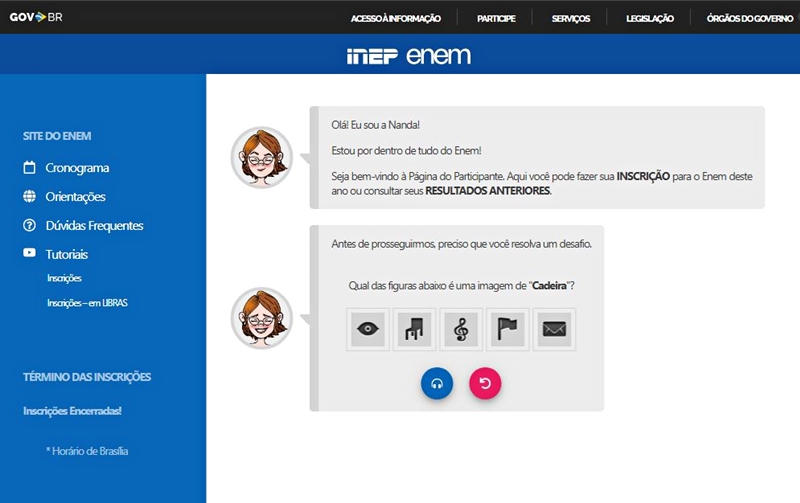Pick the treble clef image
The image size is (800, 503).
(461, 329)
